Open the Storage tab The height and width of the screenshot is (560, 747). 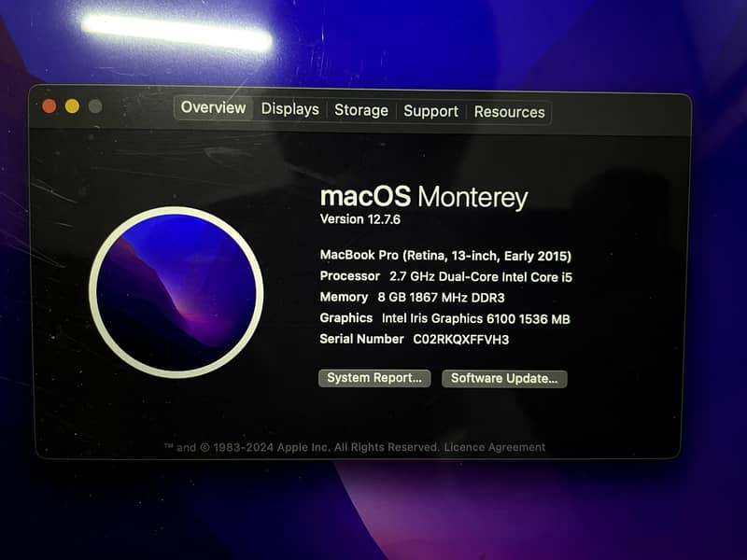[361, 110]
